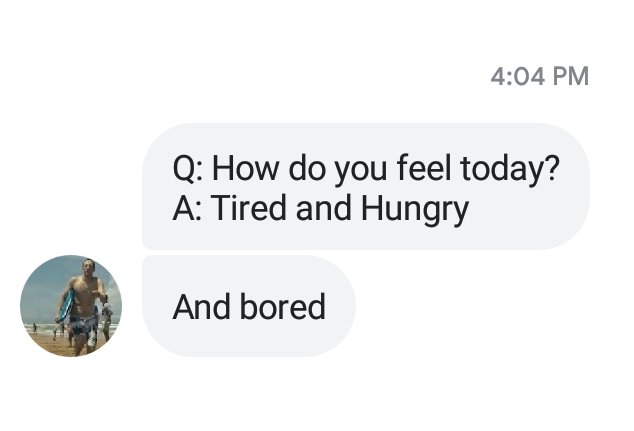Click the word "And" in the second bubble

coord(203,306)
